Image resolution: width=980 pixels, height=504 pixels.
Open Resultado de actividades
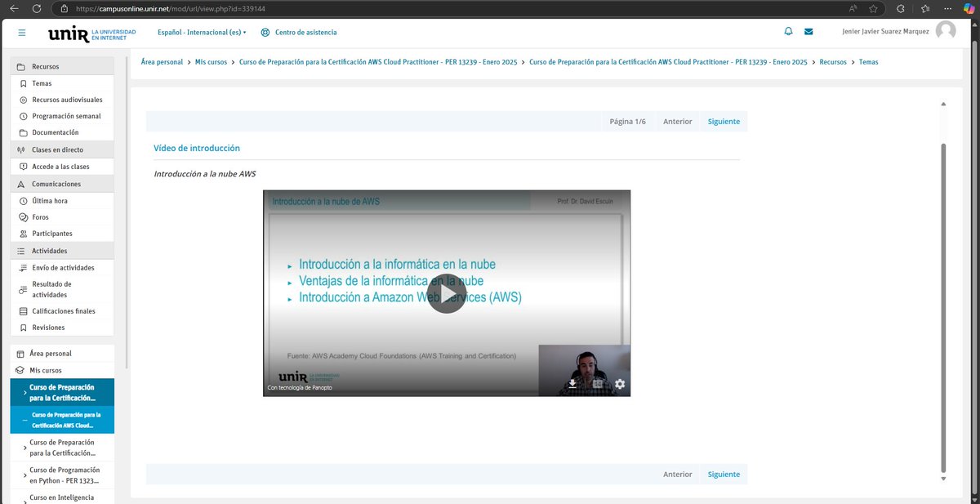pos(64,289)
